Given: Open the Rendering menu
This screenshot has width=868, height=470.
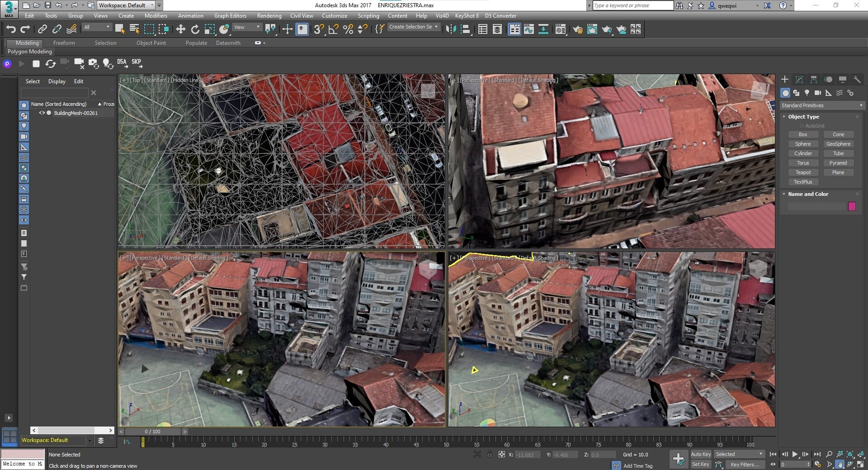Looking at the screenshot, I should click(x=269, y=16).
